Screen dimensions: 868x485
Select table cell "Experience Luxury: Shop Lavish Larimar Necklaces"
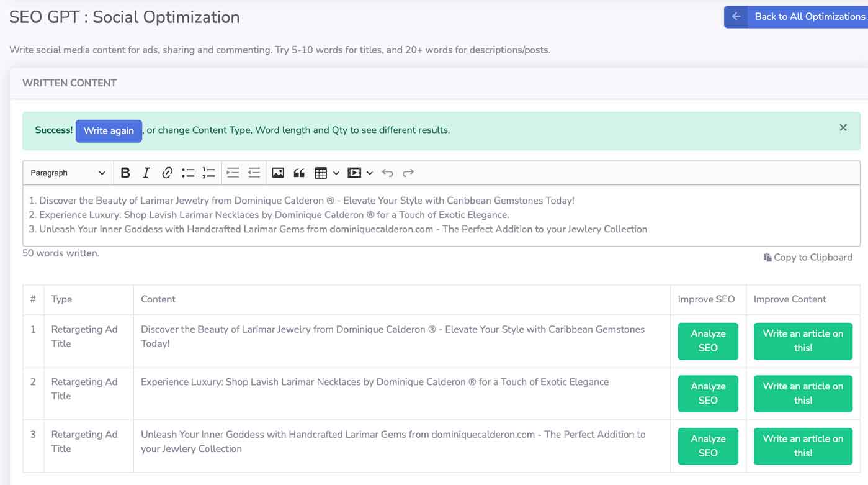pyautogui.click(x=401, y=394)
